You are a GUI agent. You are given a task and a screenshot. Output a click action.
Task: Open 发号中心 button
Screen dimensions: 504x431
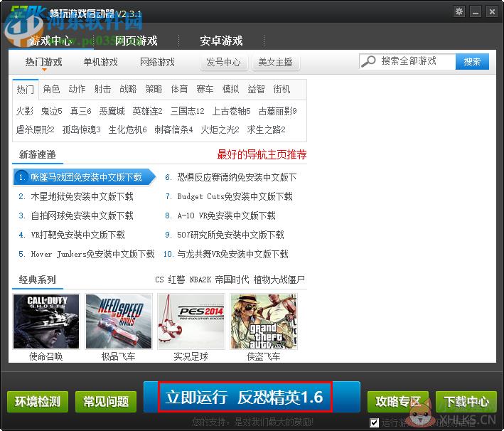(x=224, y=62)
